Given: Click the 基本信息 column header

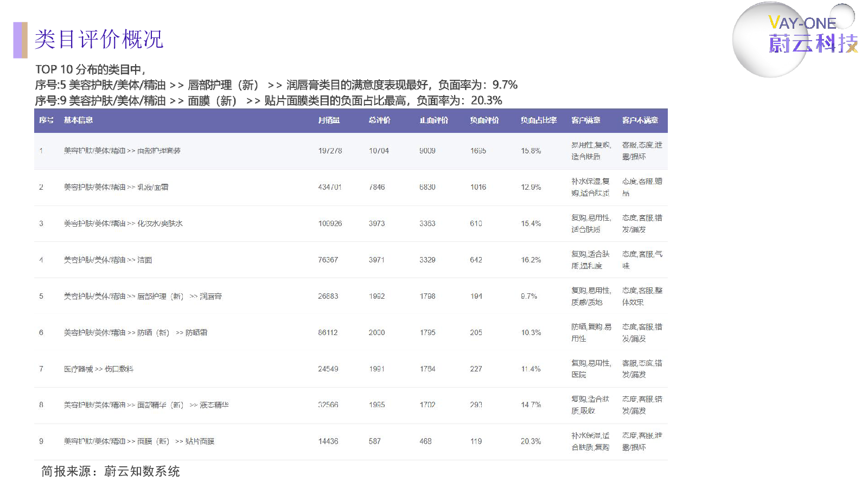Looking at the screenshot, I should [x=78, y=120].
